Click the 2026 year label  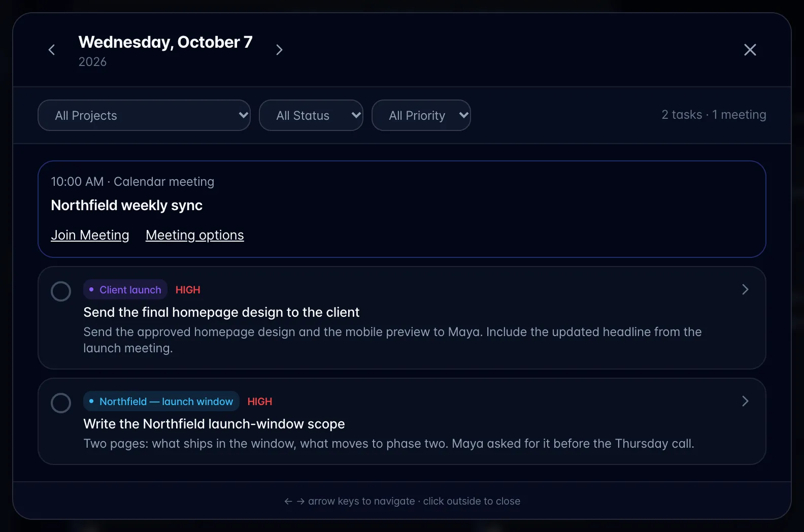tap(92, 62)
